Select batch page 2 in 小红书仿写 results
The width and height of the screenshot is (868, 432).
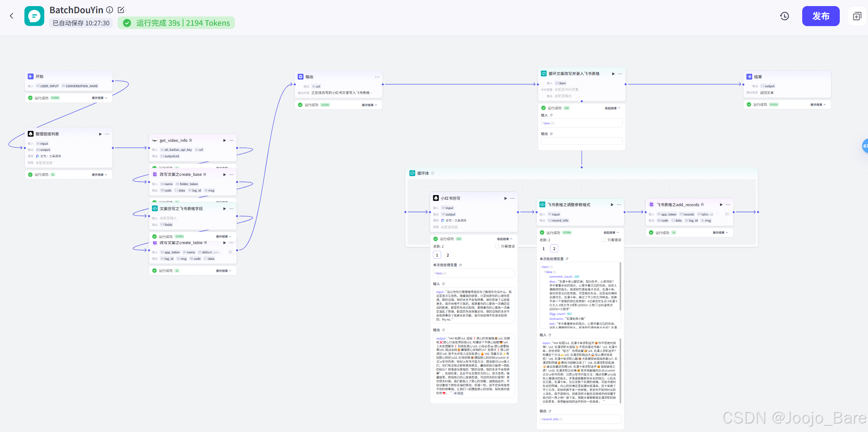tap(448, 255)
